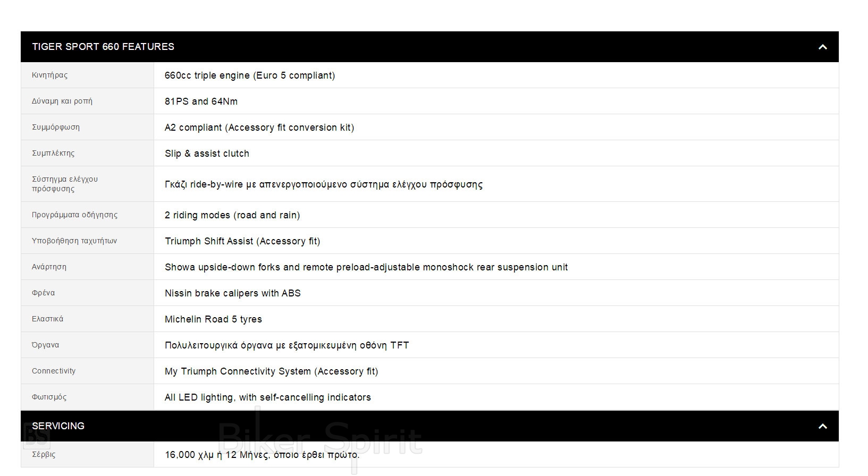This screenshot has height=476, width=868.
Task: Click the Biker Spirit watermark text
Action: 320,439
